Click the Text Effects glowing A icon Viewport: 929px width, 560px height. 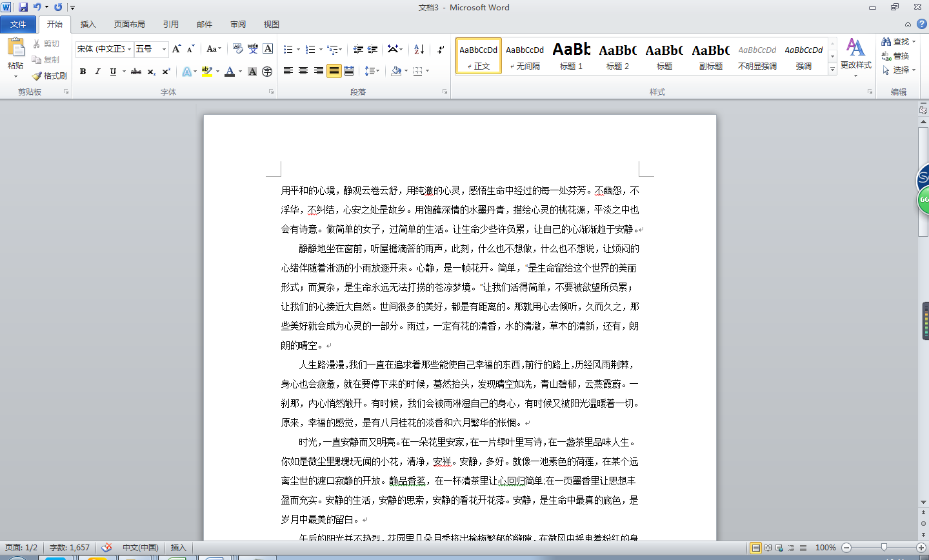pos(186,72)
